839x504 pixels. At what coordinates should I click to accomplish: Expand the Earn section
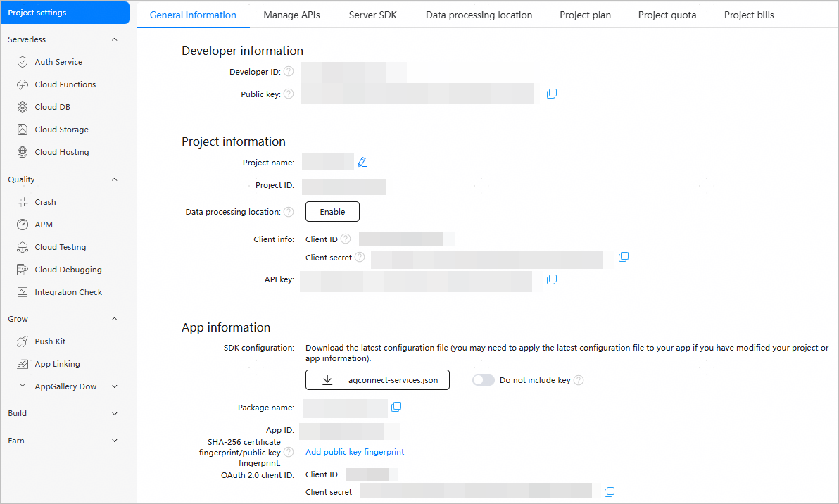click(115, 441)
